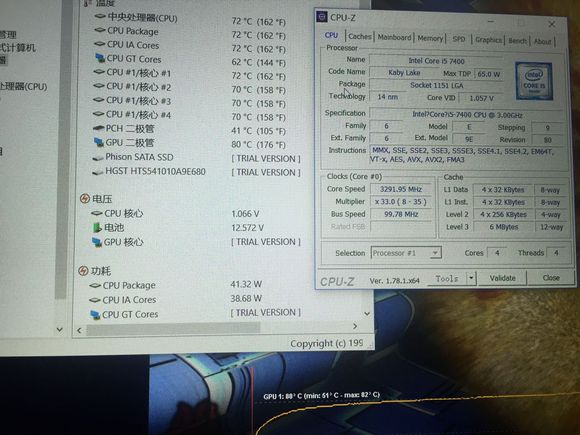Image resolution: width=580 pixels, height=435 pixels.
Task: Click the CPU IA Cores power icon
Action: (95, 300)
